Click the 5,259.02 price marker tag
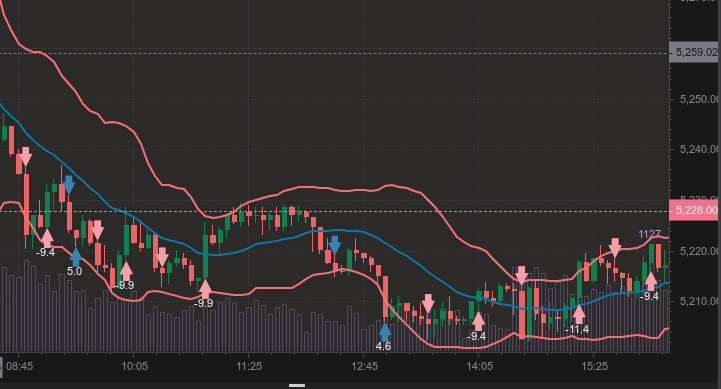 coord(695,52)
